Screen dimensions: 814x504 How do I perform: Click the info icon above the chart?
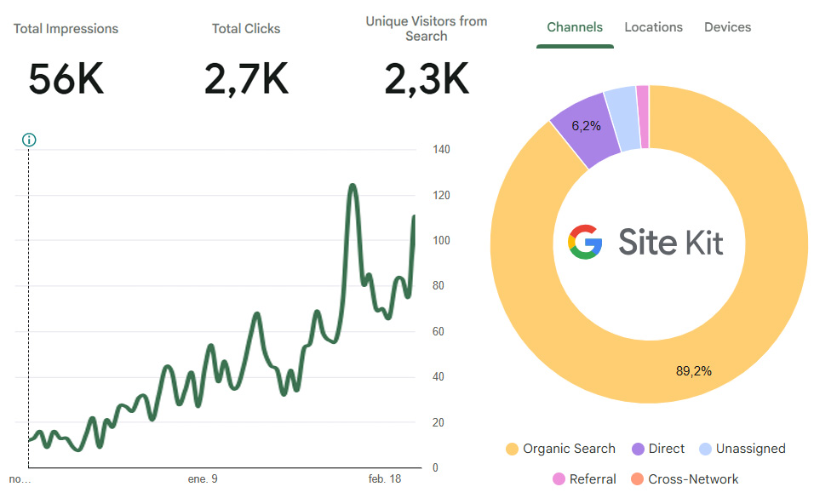point(29,140)
